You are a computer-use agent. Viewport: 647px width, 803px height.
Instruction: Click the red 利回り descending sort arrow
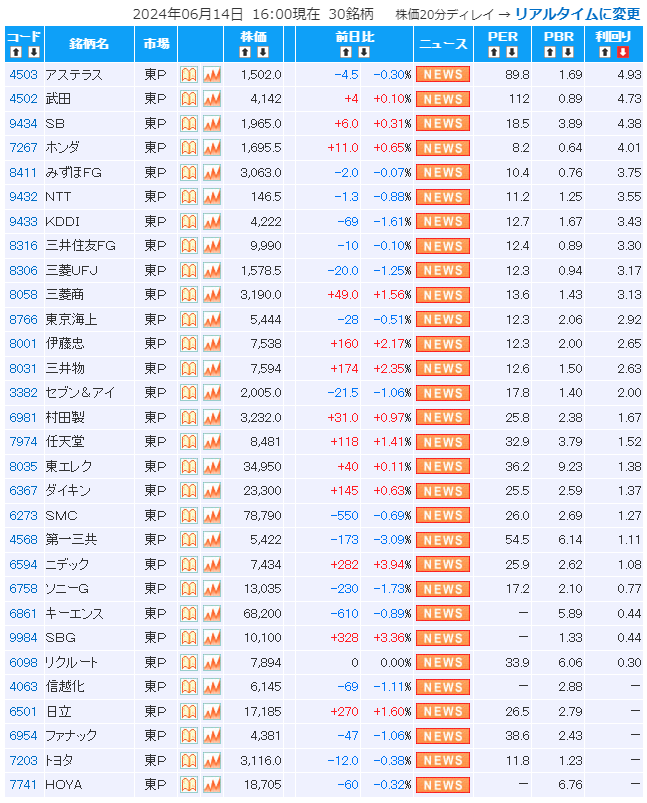(x=623, y=52)
